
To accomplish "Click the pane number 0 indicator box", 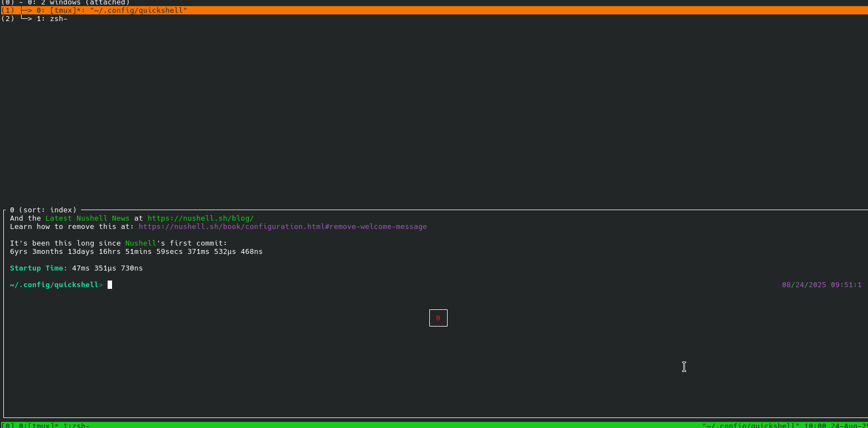I will click(x=438, y=318).
